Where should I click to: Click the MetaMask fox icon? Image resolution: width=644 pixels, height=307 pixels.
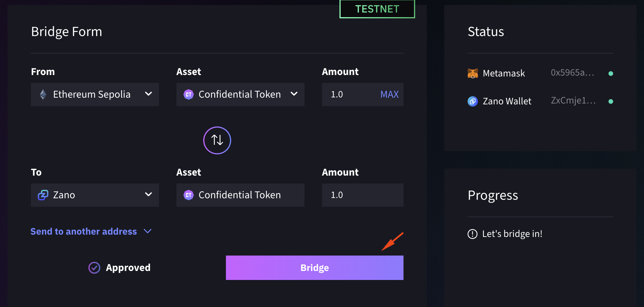[x=473, y=73]
